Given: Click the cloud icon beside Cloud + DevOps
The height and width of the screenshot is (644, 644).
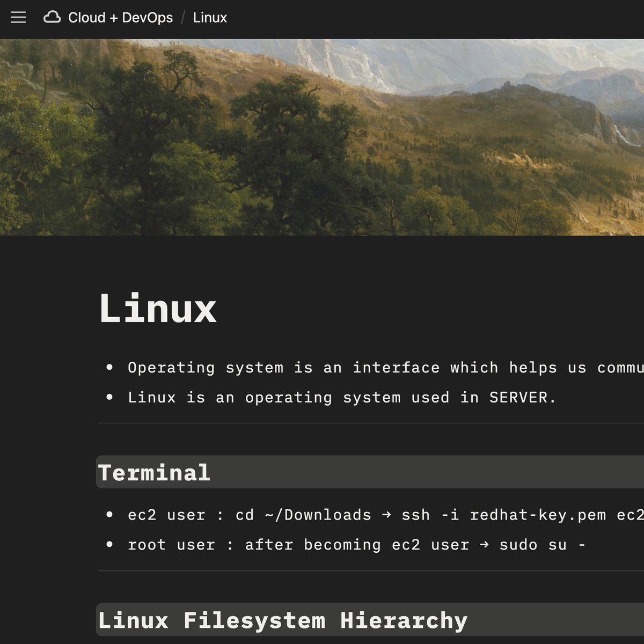Looking at the screenshot, I should point(52,18).
